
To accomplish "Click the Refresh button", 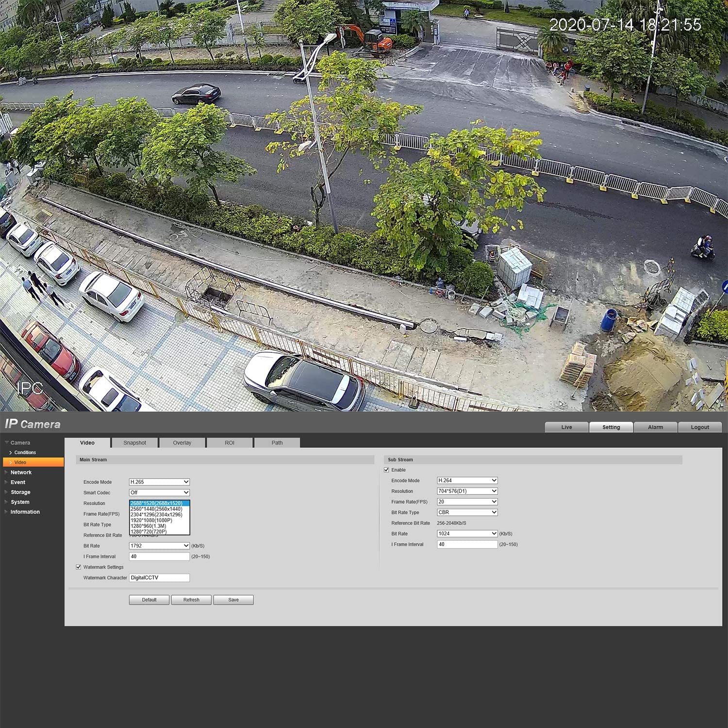I will tap(191, 600).
